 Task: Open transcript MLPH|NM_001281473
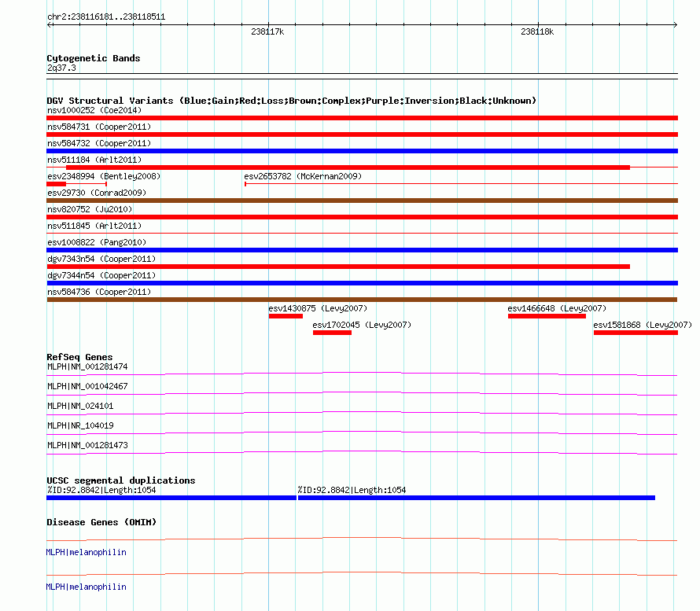[x=87, y=445]
